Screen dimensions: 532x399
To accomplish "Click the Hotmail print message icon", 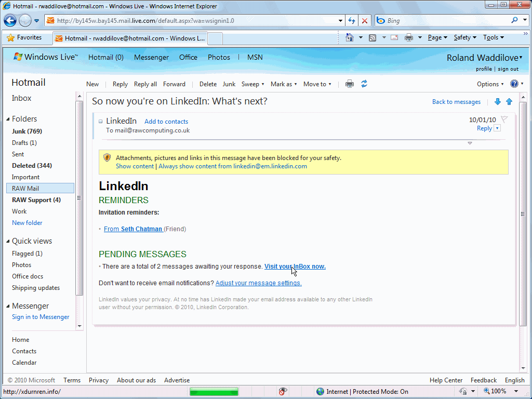I will coord(350,84).
